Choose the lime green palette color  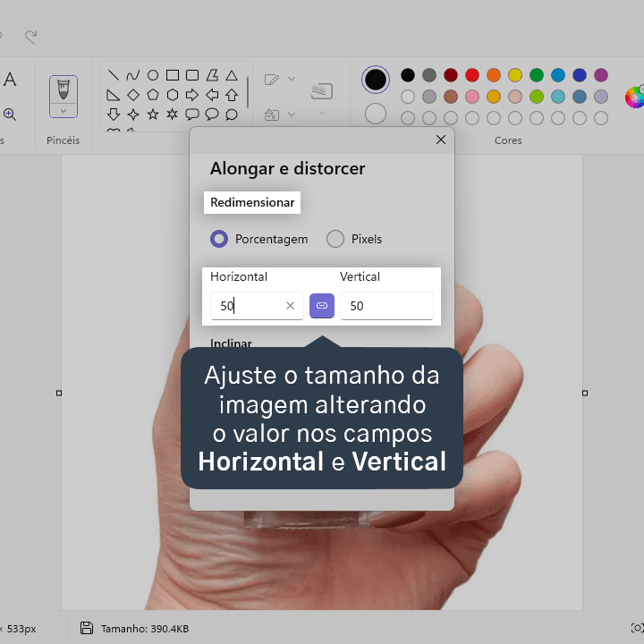(537, 97)
